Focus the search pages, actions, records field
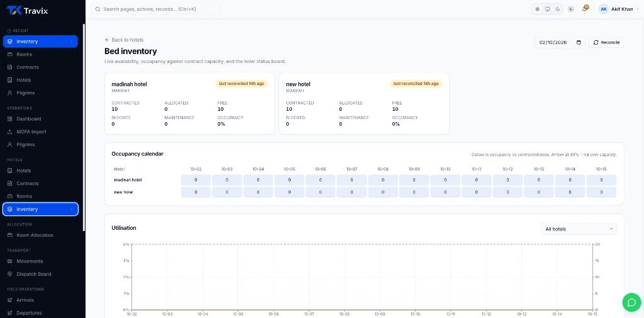The image size is (644, 318). 156,9
